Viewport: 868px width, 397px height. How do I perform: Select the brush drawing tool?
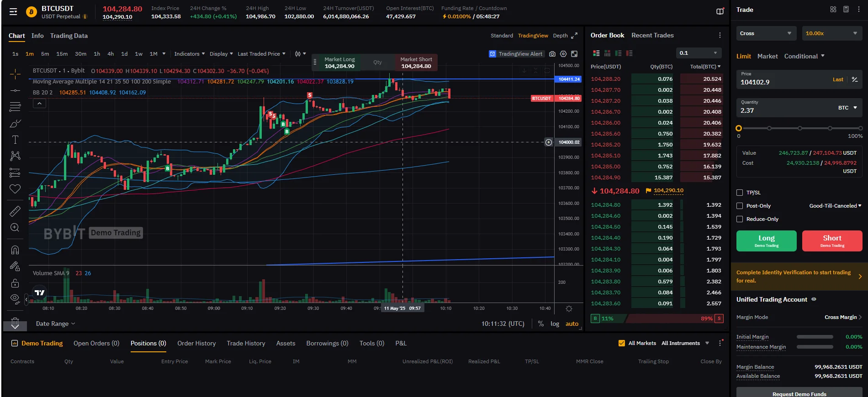click(15, 124)
